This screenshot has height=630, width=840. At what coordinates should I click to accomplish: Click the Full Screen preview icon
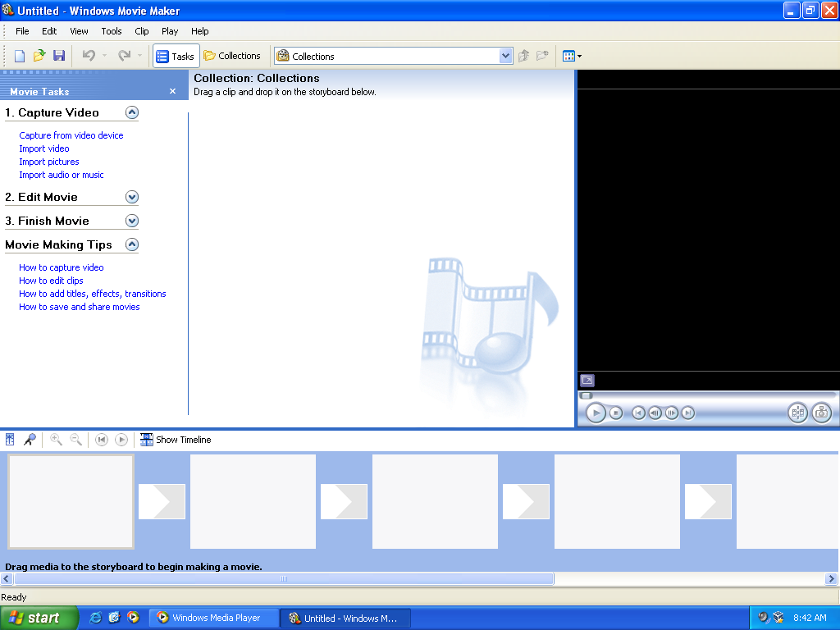(587, 381)
